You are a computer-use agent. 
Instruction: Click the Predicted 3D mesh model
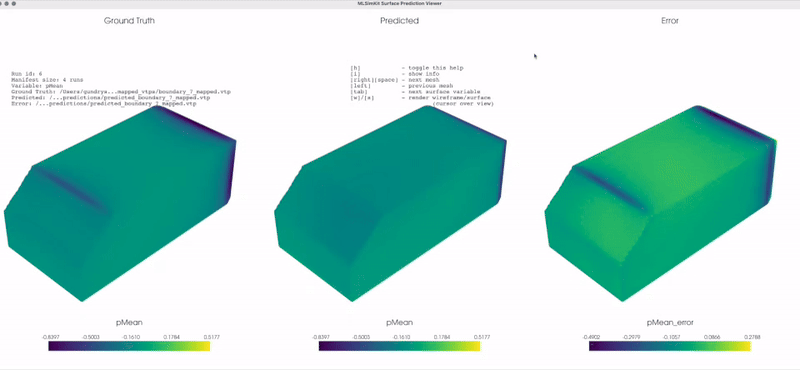(x=390, y=203)
